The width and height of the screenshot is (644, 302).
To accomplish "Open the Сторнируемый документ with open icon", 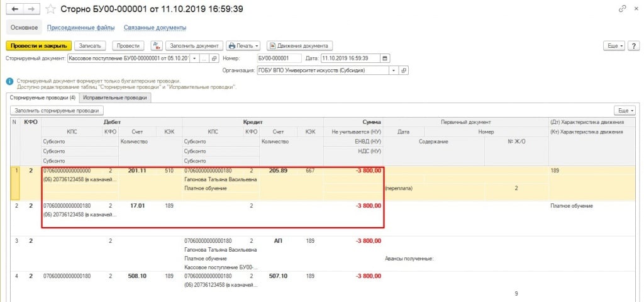I will pyautogui.click(x=215, y=59).
